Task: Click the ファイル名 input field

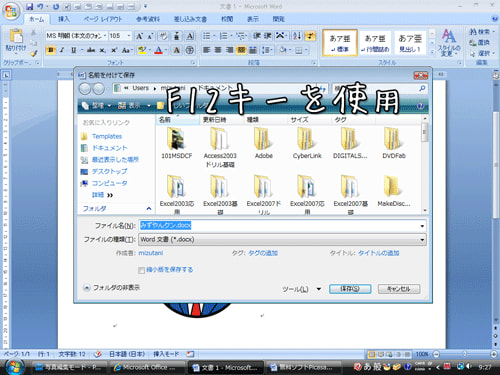Action: pyautogui.click(x=282, y=226)
